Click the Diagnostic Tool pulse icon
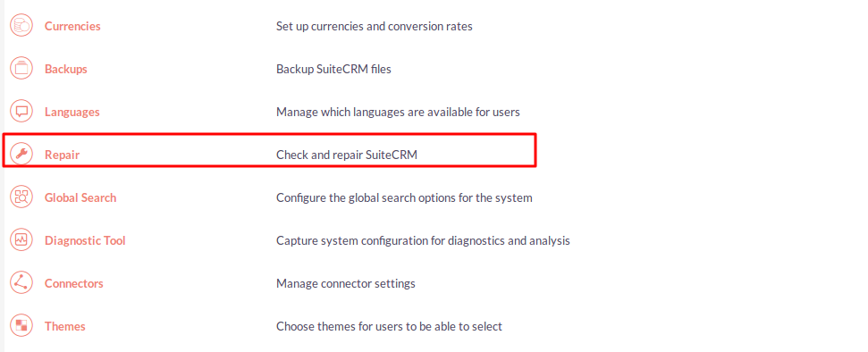This screenshot has width=868, height=352. 21,240
